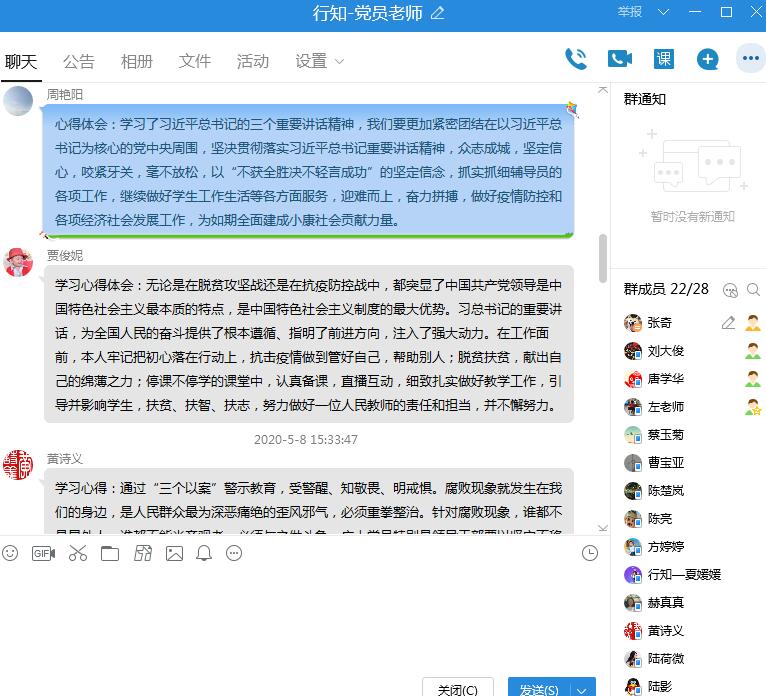This screenshot has height=696, width=766.
Task: Click the 关闭(C) button
Action: (457, 689)
